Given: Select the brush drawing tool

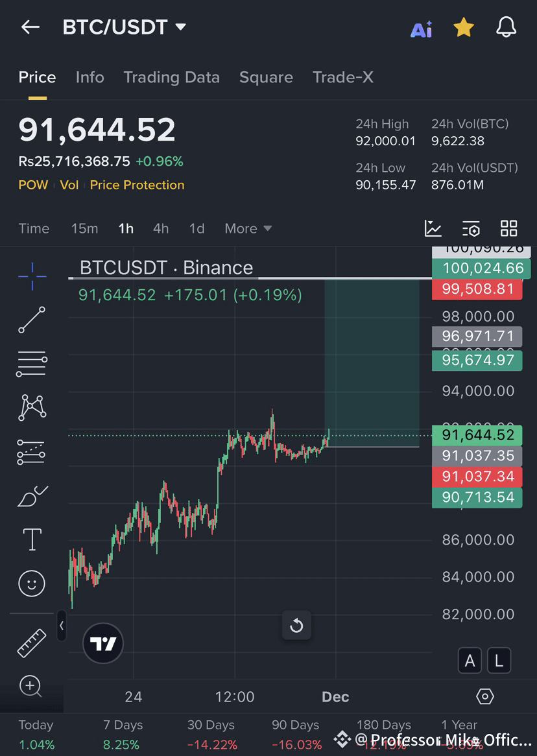Looking at the screenshot, I should 32,497.
